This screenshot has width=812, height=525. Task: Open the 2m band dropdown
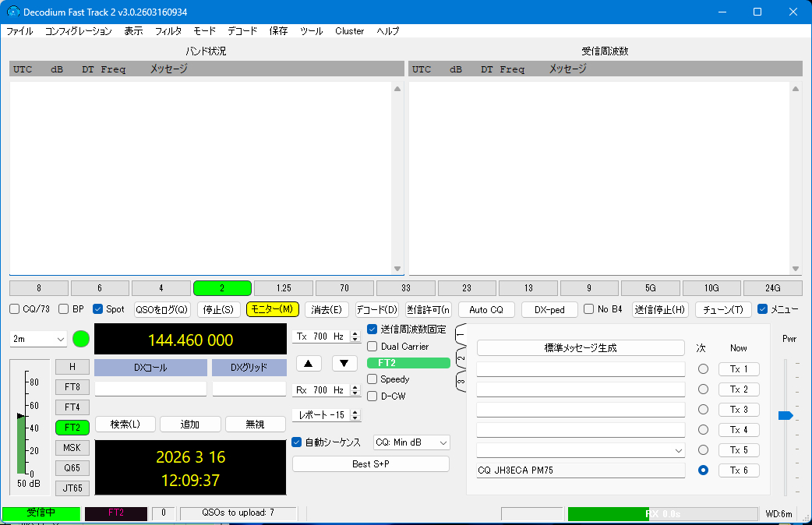[38, 340]
